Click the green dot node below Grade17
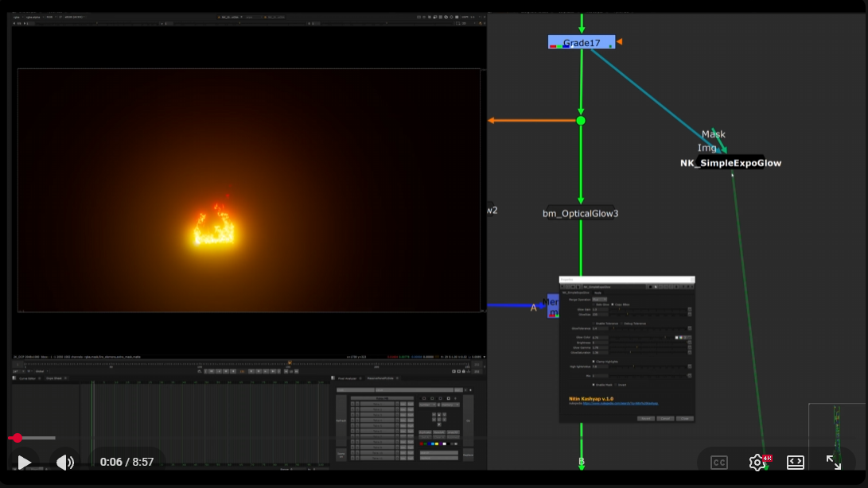Image resolution: width=868 pixels, height=488 pixels. pyautogui.click(x=581, y=121)
